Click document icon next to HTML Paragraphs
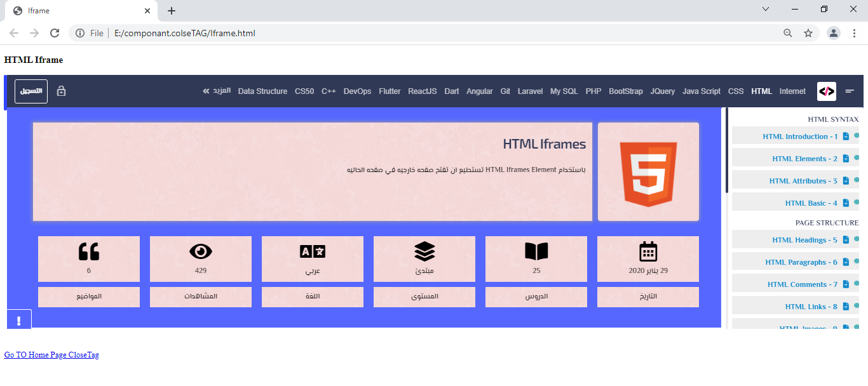This screenshot has width=868, height=386. pos(846,262)
